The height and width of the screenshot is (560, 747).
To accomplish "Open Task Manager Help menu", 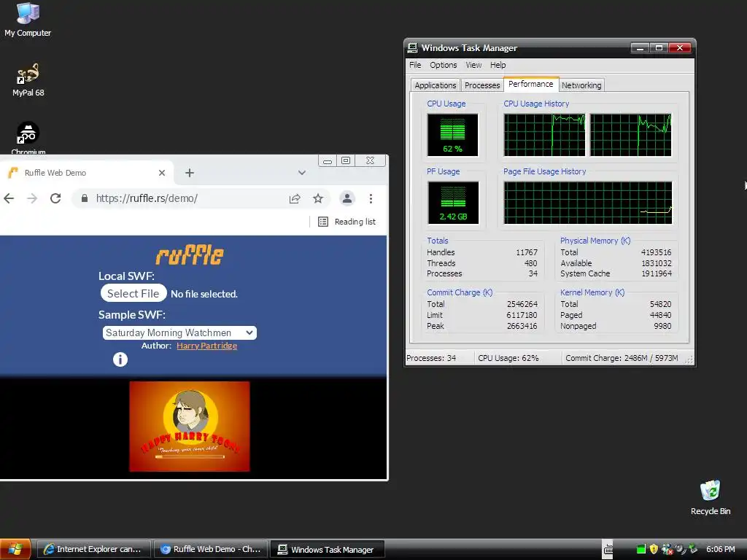I will tap(498, 65).
